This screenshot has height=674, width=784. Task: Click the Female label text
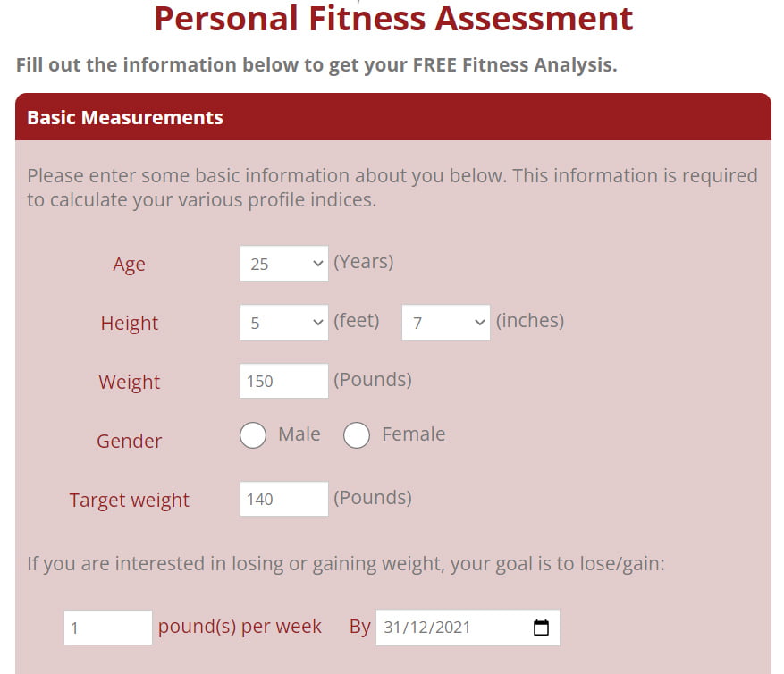click(414, 434)
